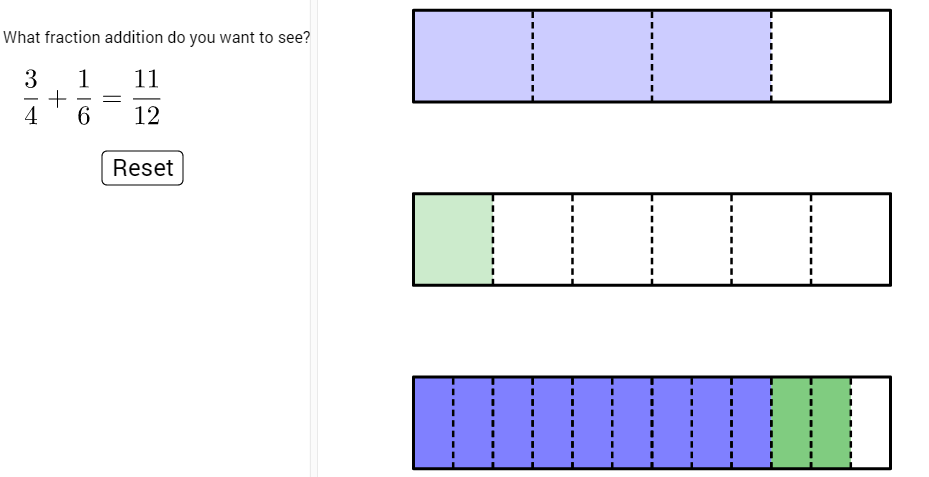Select numerator 3 of the first fraction
929x477 pixels.
[x=31, y=80]
